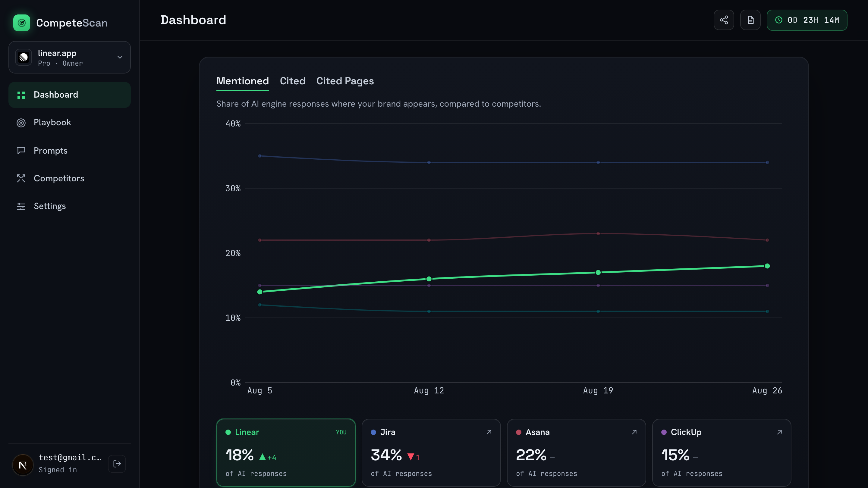Click the clock icon in timer
The height and width of the screenshot is (488, 868).
tap(779, 20)
